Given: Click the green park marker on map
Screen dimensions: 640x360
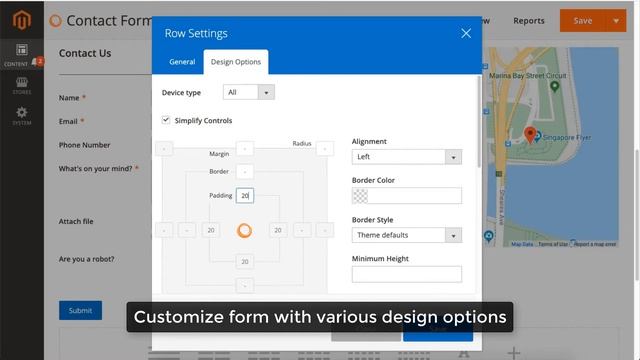Looking at the screenshot, I should (x=554, y=86).
